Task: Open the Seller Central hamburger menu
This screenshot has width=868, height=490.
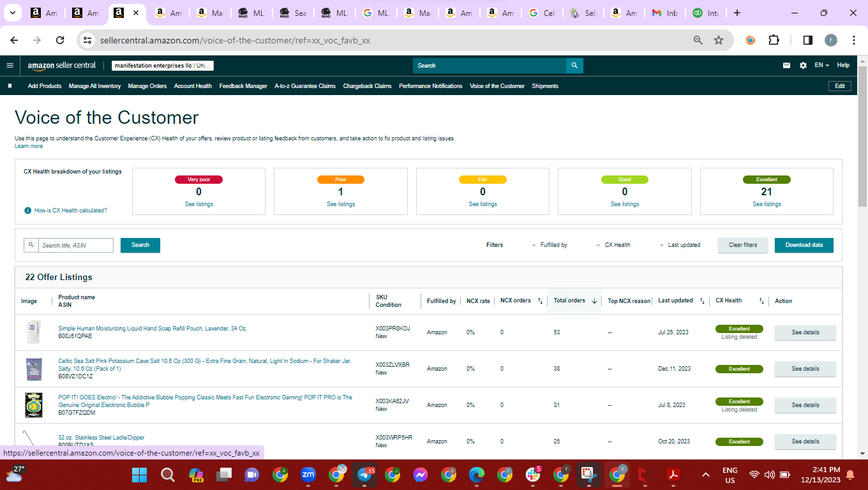Action: (x=10, y=65)
